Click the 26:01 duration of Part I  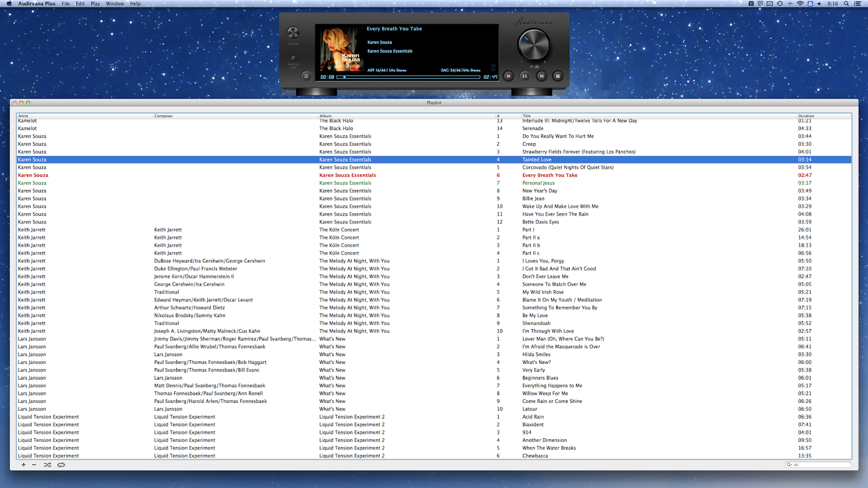[805, 229]
